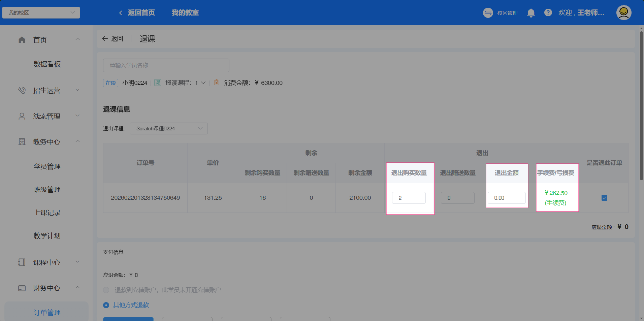
Task: Click the person icon for 线索管理
Action: [x=22, y=116]
